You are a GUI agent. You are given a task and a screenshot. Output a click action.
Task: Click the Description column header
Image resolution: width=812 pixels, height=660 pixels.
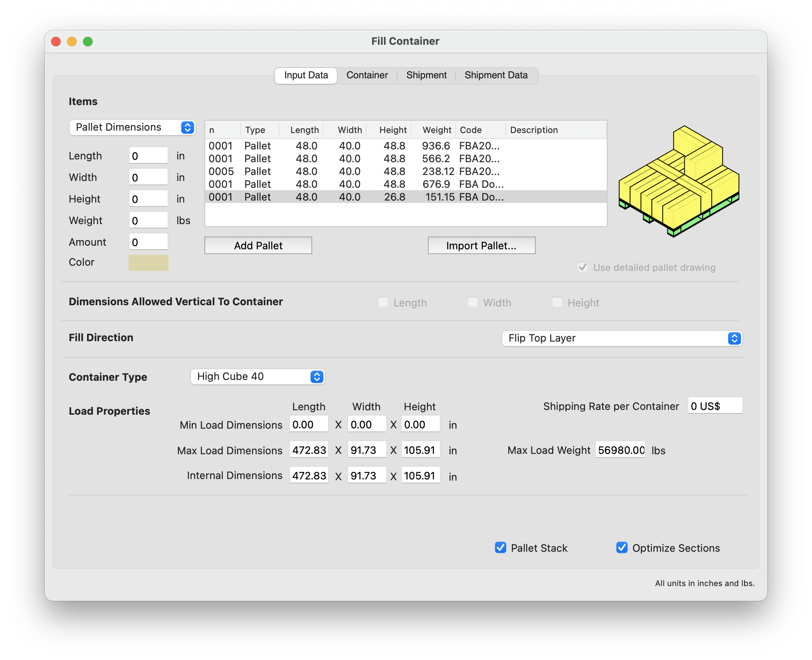pyautogui.click(x=556, y=130)
